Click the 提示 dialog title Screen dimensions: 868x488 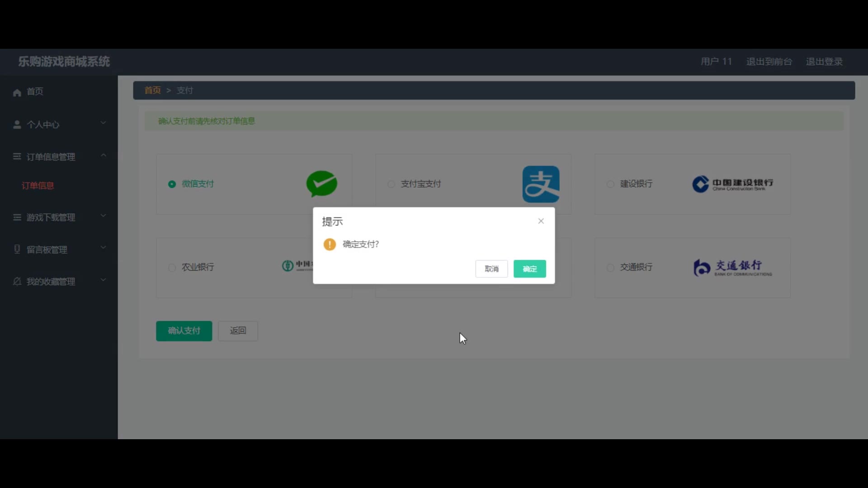[x=332, y=221]
